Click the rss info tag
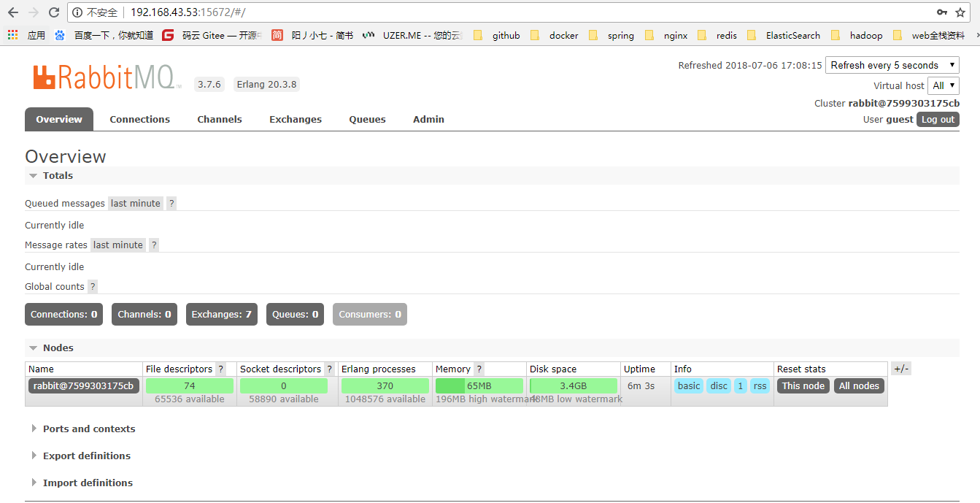This screenshot has width=980, height=503. coord(760,386)
